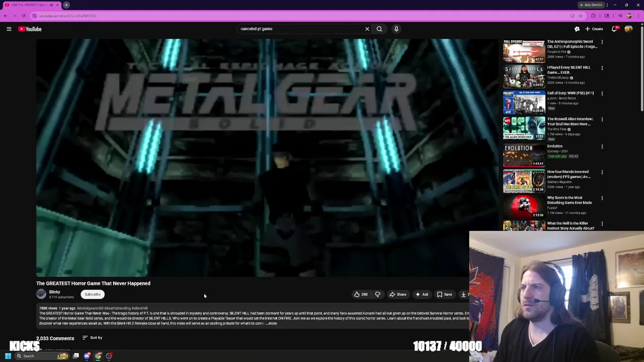The width and height of the screenshot is (644, 362).
Task: Click Ask Gemini button
Action: (591, 5)
